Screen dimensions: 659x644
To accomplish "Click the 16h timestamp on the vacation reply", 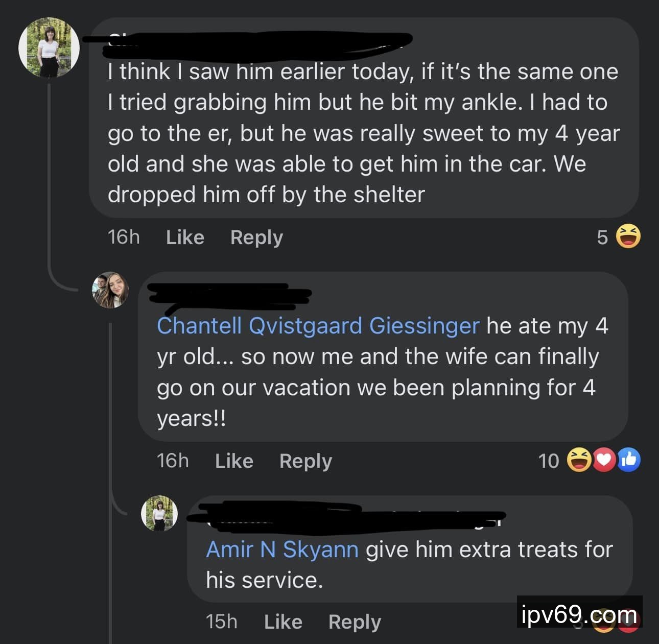I will click(x=173, y=461).
